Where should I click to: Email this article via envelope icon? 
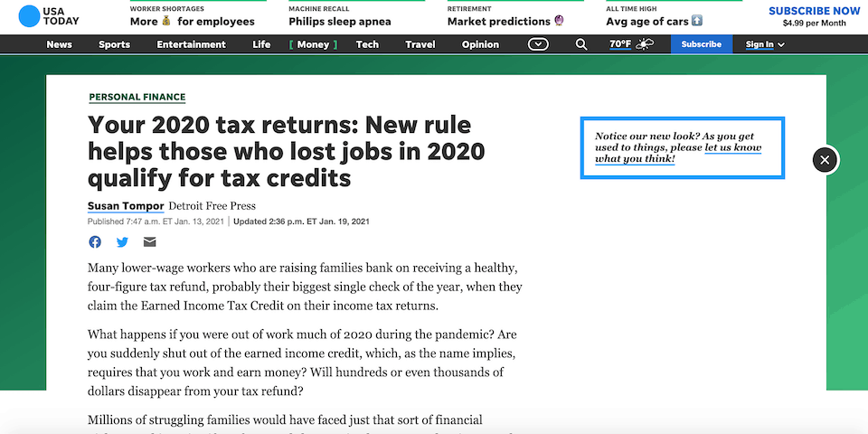[149, 242]
